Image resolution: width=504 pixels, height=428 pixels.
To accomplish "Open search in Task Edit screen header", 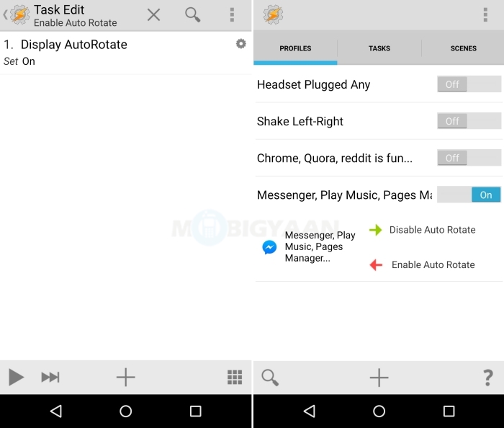I will point(192,15).
